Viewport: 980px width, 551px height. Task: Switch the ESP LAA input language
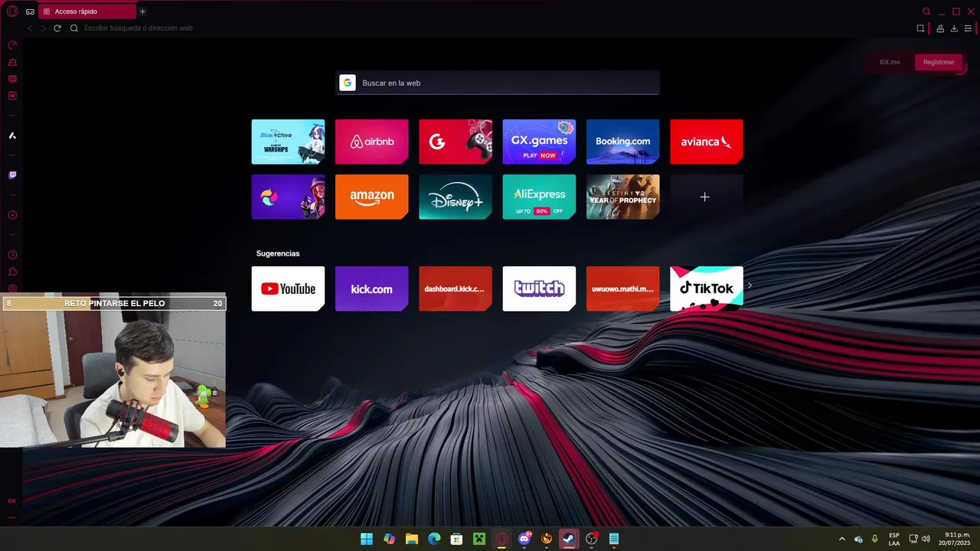894,539
